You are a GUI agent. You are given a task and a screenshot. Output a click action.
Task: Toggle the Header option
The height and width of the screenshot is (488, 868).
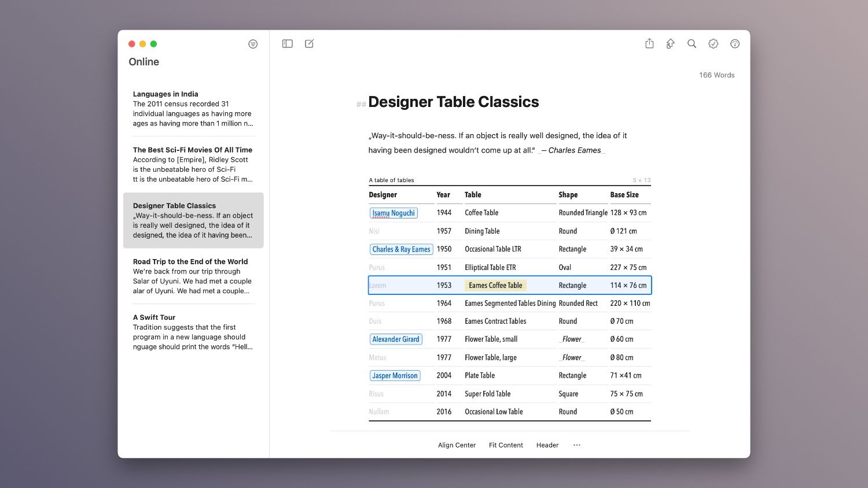[x=547, y=445]
